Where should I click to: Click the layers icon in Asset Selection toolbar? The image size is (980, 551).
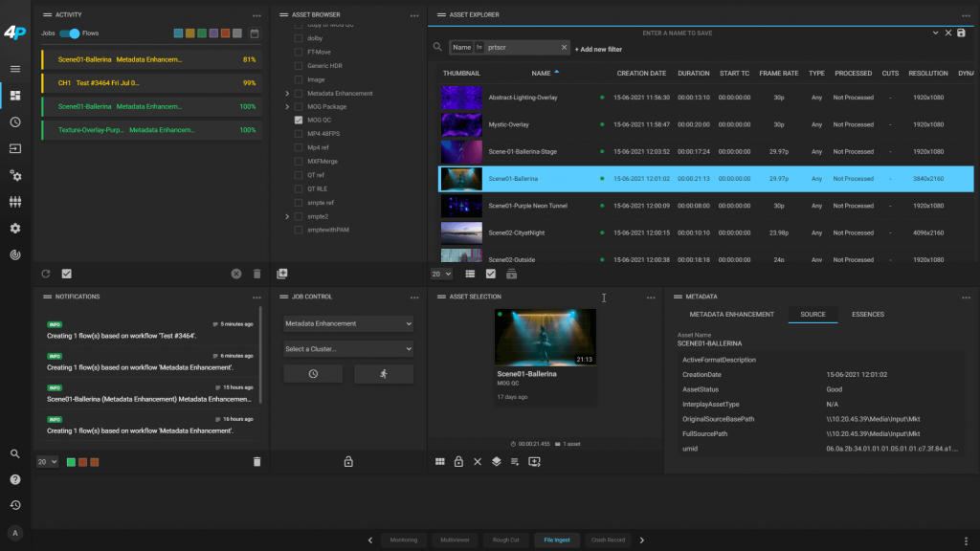[x=496, y=461]
